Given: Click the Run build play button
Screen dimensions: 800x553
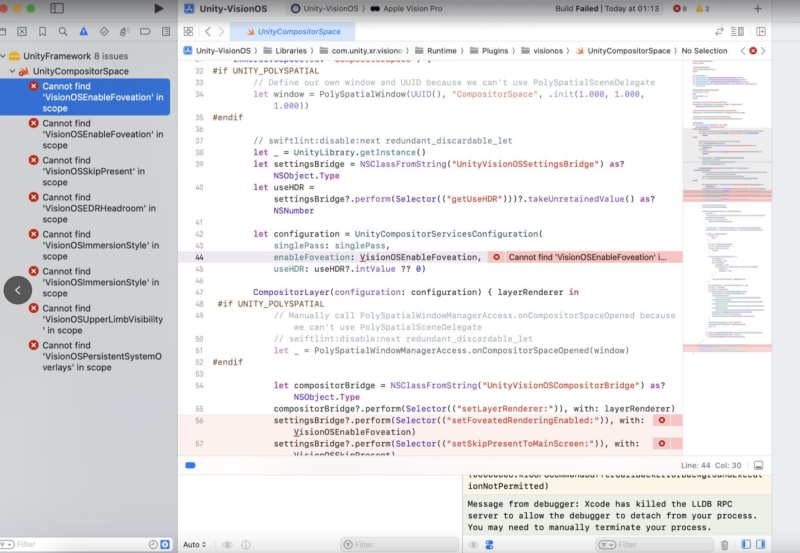Looking at the screenshot, I should pos(159,8).
